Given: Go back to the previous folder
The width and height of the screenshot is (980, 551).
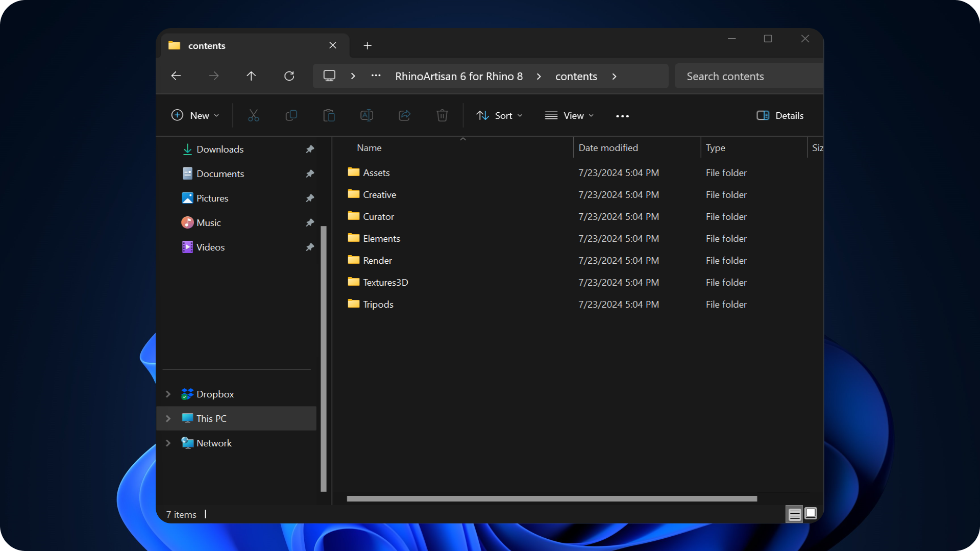Looking at the screenshot, I should 176,76.
